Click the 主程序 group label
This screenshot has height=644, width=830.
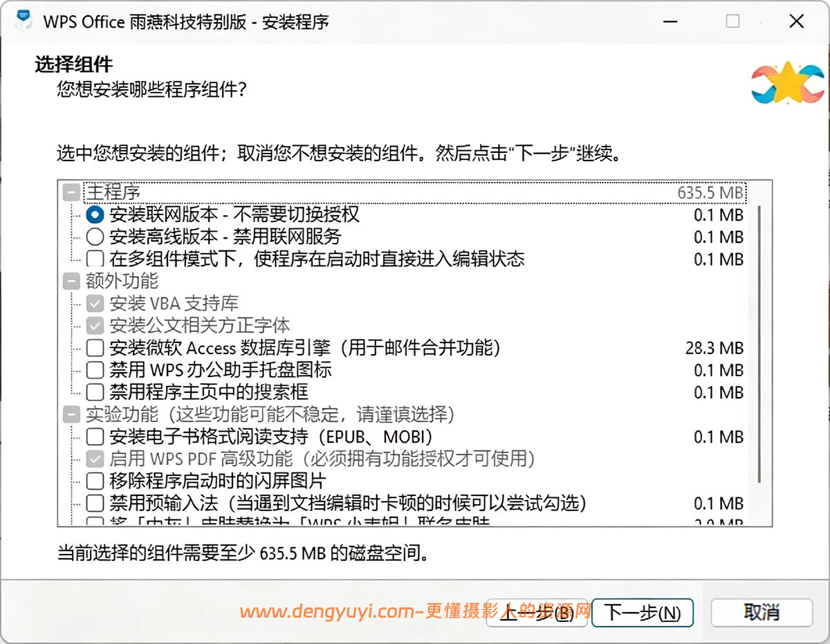click(112, 192)
